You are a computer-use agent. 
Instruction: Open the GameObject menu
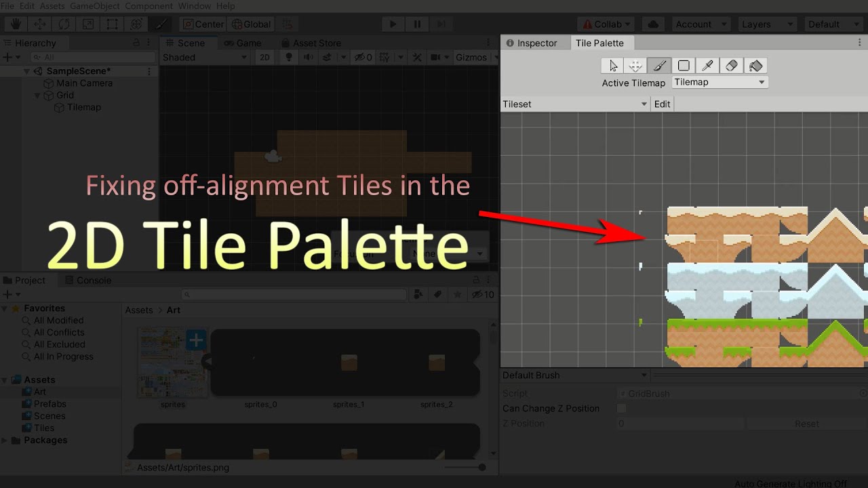pyautogui.click(x=94, y=6)
